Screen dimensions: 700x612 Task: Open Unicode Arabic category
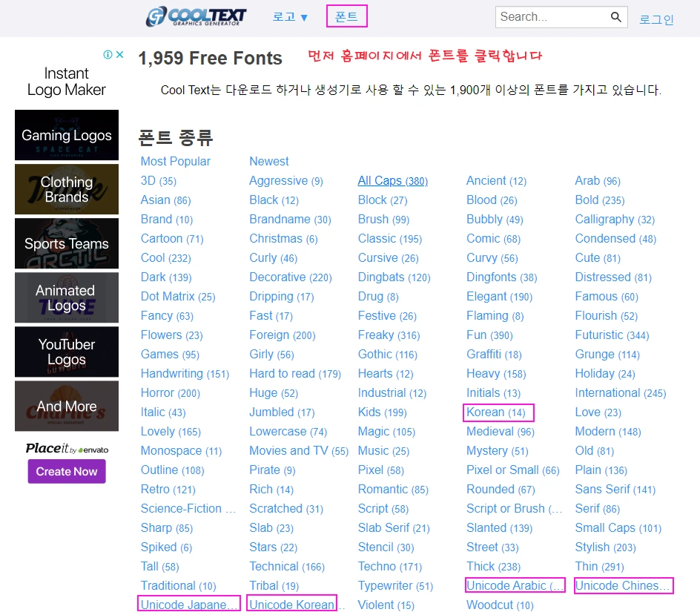click(515, 585)
